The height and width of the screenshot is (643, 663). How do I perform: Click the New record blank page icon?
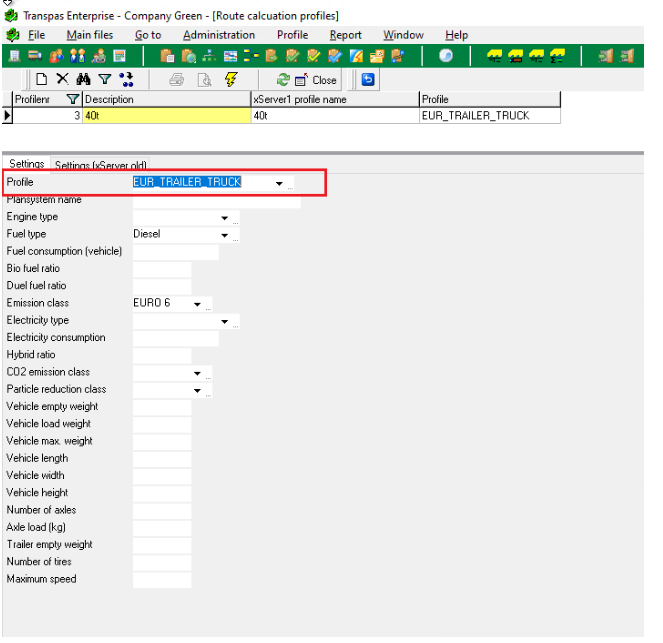pyautogui.click(x=42, y=79)
